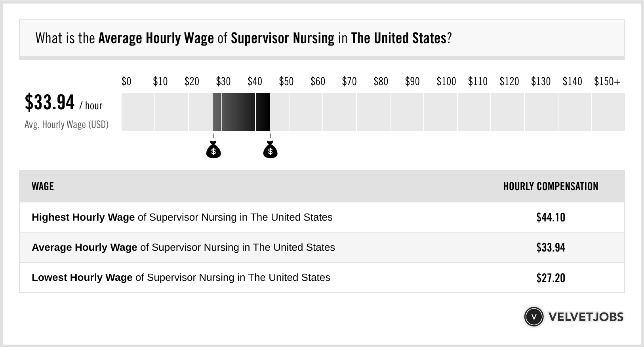
Task: Click the $100 scale label
Action: (x=446, y=82)
